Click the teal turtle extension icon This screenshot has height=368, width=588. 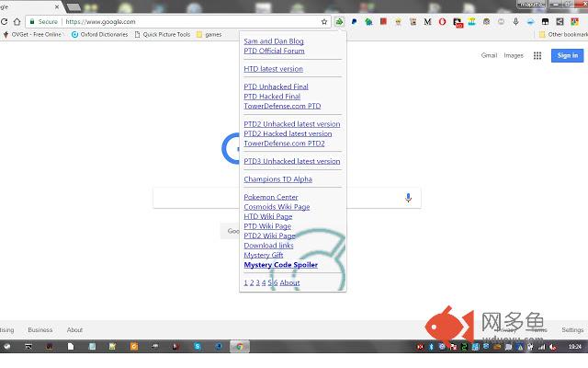pyautogui.click(x=368, y=22)
